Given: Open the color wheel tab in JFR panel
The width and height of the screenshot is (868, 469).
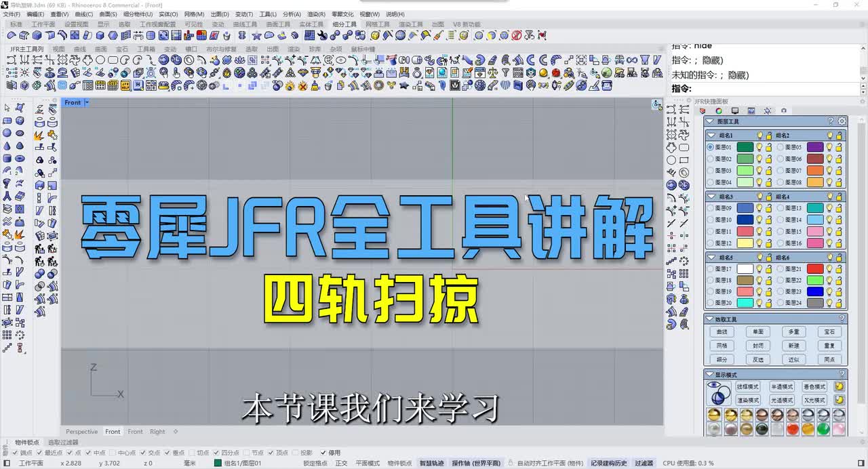Looking at the screenshot, I should point(719,110).
